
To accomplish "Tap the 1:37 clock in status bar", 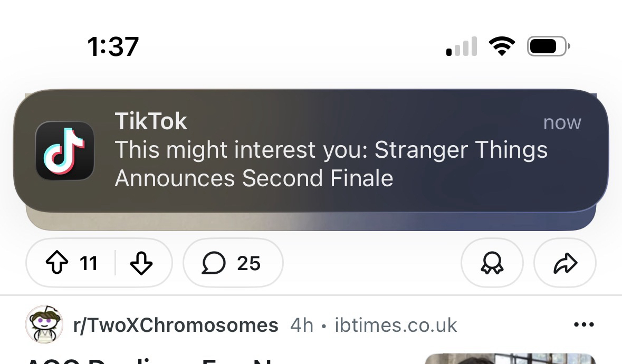I will coord(113,46).
